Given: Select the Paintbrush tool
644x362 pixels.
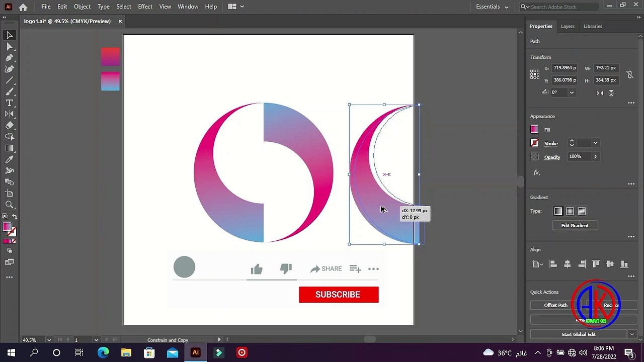Looking at the screenshot, I should (10, 92).
